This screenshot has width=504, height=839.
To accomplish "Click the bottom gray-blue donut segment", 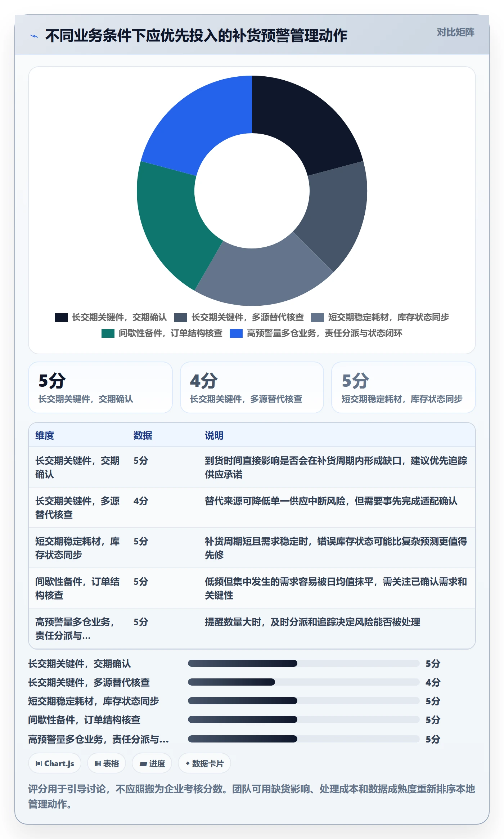I will (x=261, y=277).
